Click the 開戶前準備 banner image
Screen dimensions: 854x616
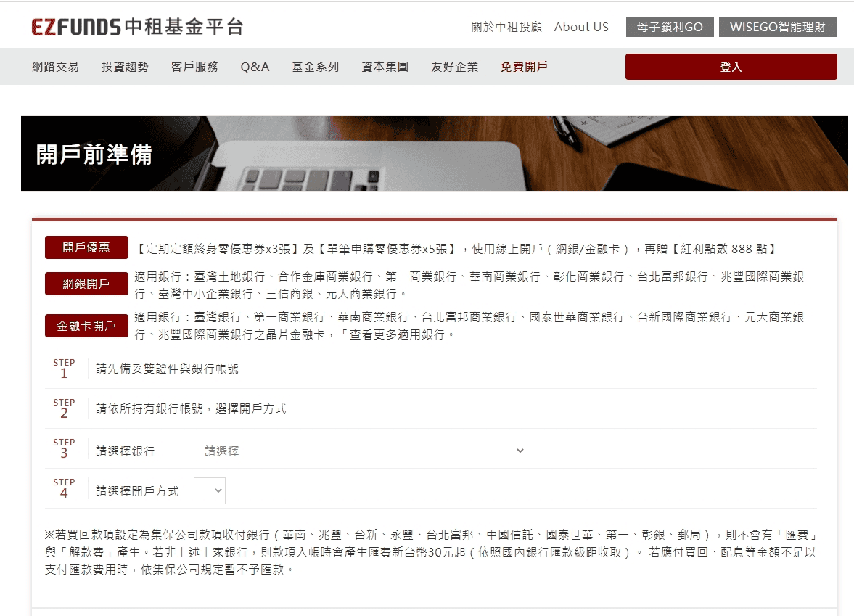point(434,153)
